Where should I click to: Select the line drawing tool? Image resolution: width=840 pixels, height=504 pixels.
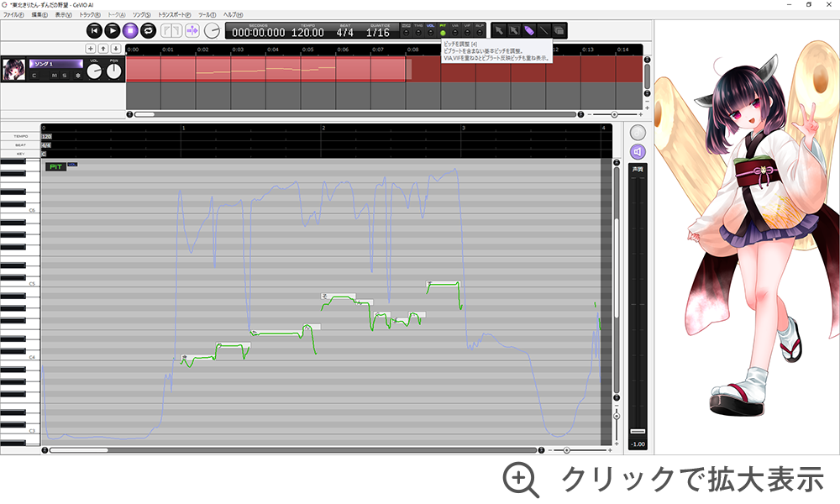pos(543,30)
